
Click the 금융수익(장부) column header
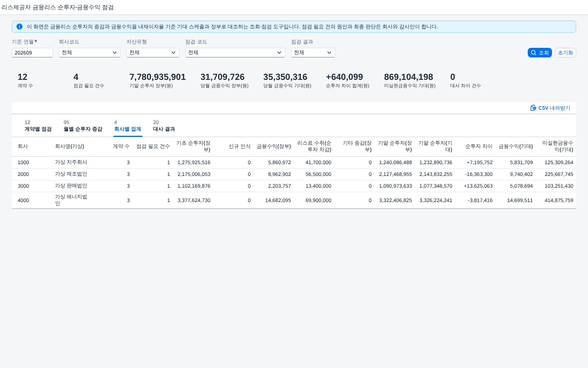pos(274,146)
